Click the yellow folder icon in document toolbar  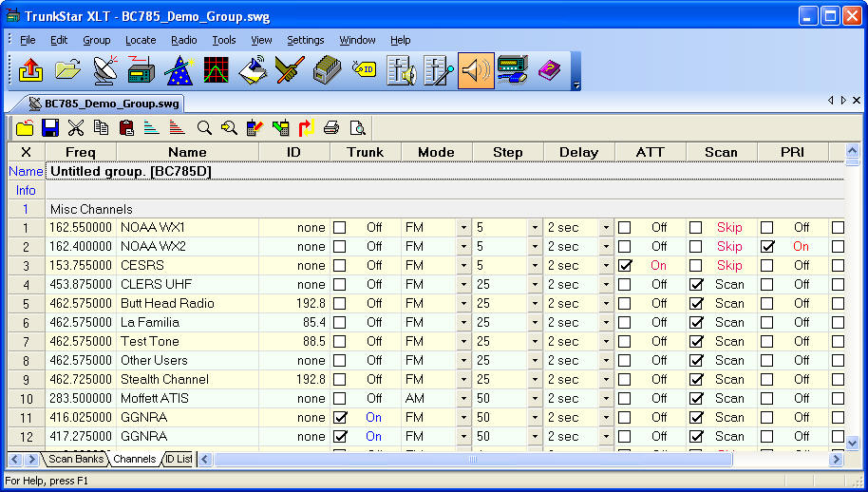click(x=25, y=128)
